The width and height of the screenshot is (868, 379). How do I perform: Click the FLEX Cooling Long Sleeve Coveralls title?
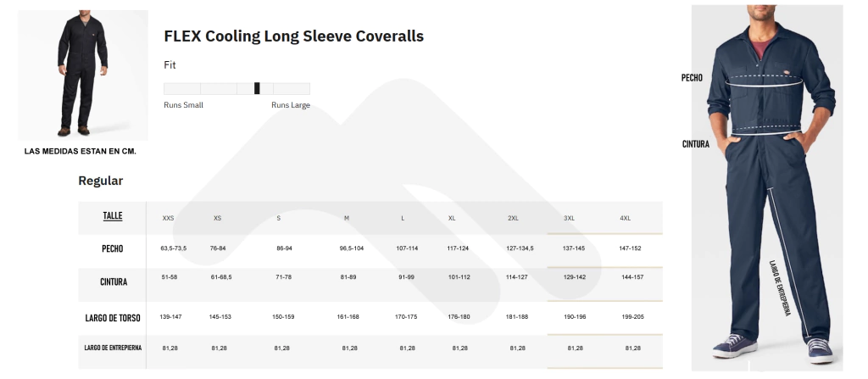click(293, 36)
